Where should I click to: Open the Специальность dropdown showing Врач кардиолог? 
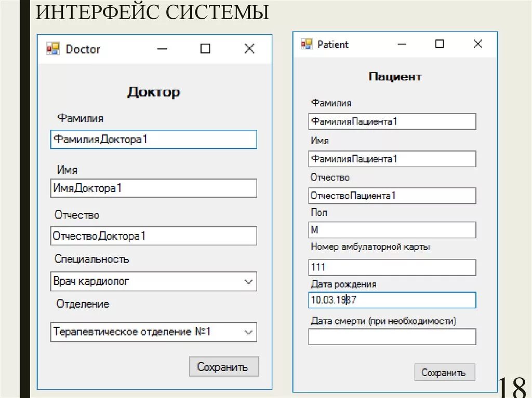(x=153, y=281)
